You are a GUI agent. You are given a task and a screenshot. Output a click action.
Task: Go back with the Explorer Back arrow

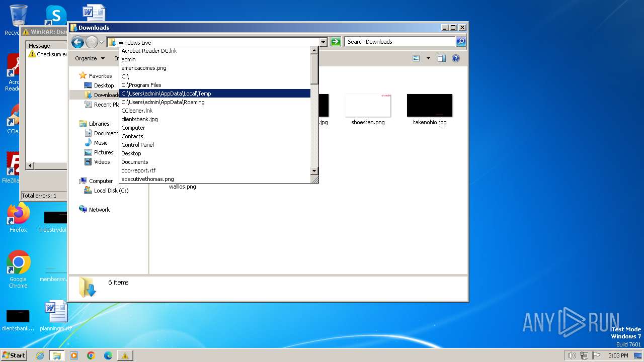point(77,42)
